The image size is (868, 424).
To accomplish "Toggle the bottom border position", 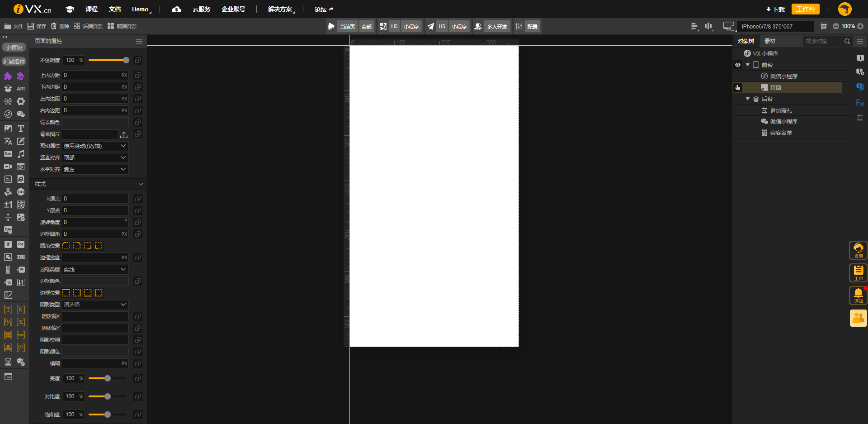I will [88, 293].
